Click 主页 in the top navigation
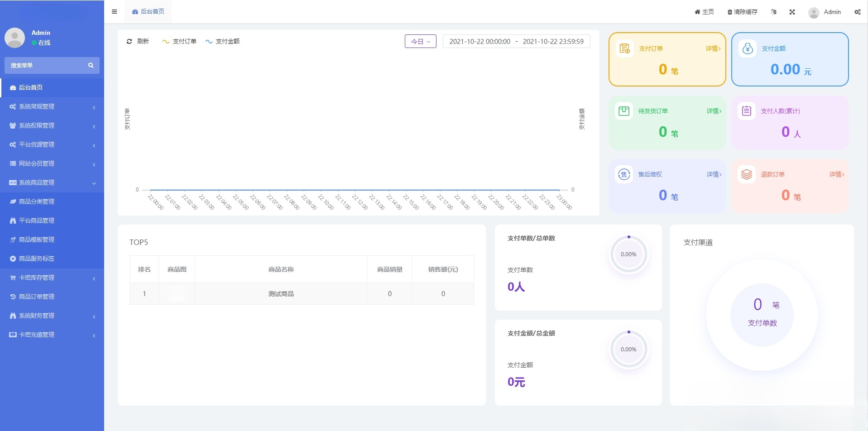The height and width of the screenshot is (431, 868). pyautogui.click(x=704, y=12)
